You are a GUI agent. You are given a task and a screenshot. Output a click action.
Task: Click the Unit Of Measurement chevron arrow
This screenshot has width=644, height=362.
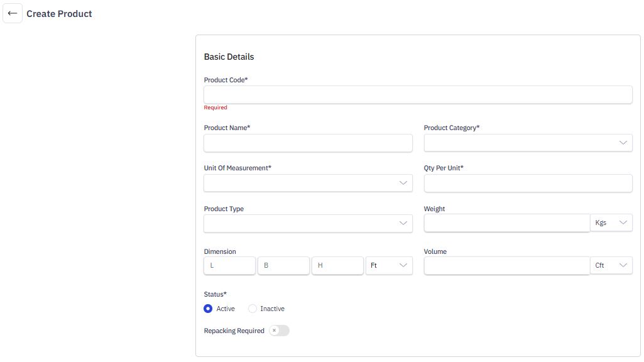click(x=403, y=184)
